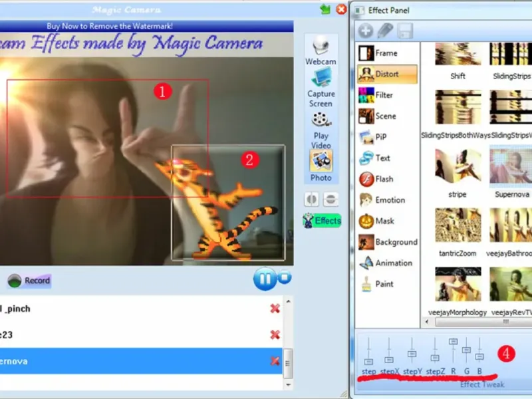
Task: Start recording with Record button
Action: pos(30,281)
